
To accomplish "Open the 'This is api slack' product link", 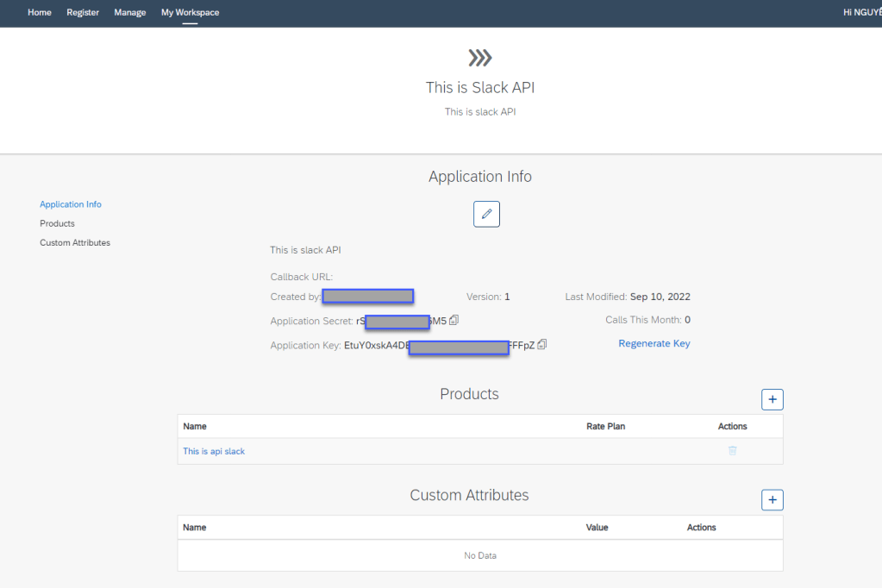I will (214, 451).
